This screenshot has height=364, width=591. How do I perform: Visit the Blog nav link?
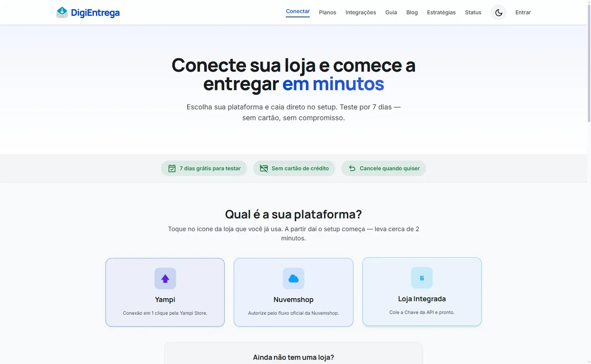[412, 12]
